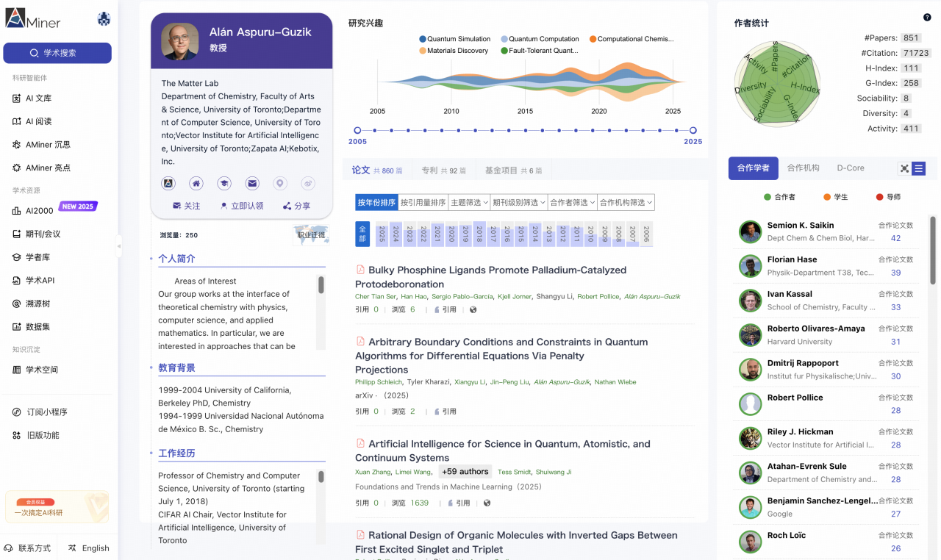
Task: Click the graduation cap scholar icon
Action: 224,183
